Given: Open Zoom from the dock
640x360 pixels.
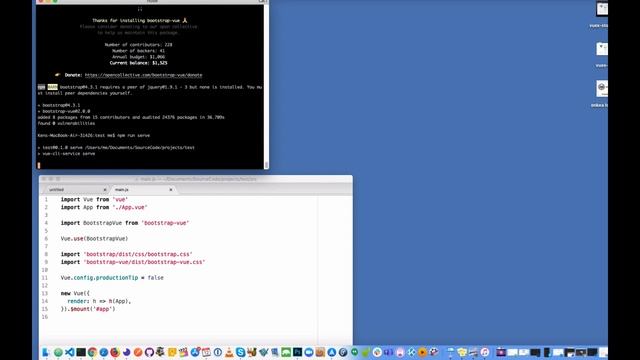Looking at the screenshot, I should (x=309, y=352).
